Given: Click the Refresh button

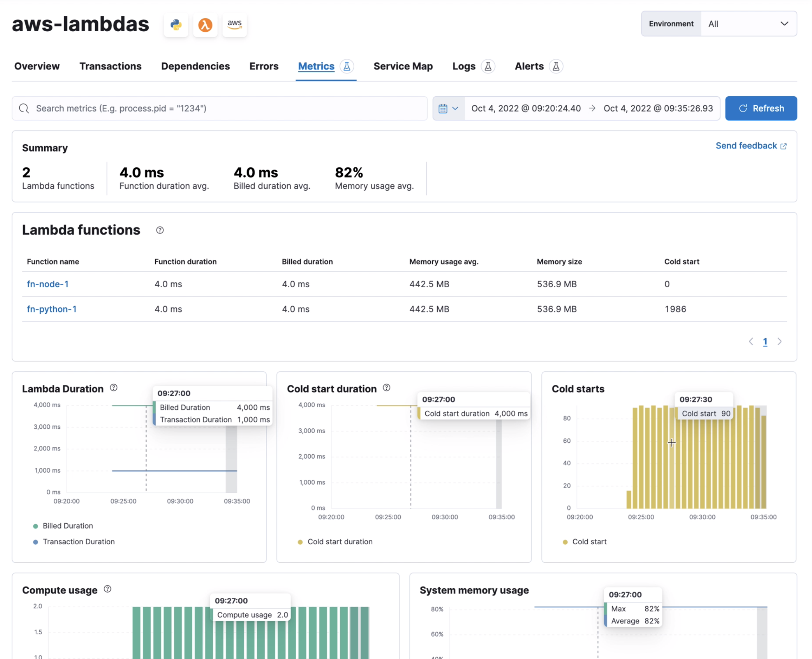Looking at the screenshot, I should 761,108.
